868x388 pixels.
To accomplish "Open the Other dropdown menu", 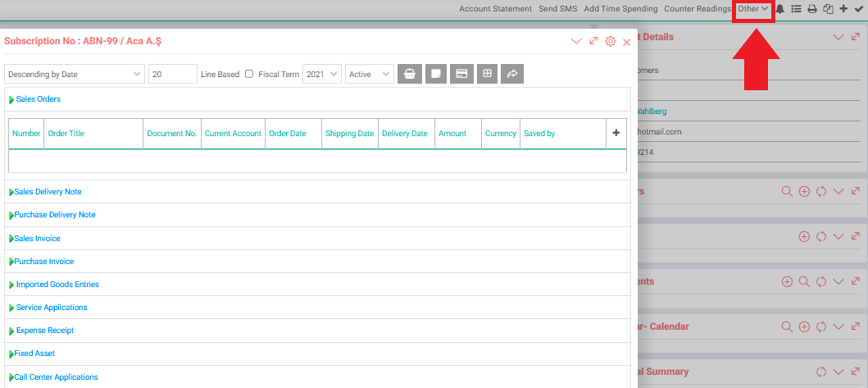I will tap(753, 9).
